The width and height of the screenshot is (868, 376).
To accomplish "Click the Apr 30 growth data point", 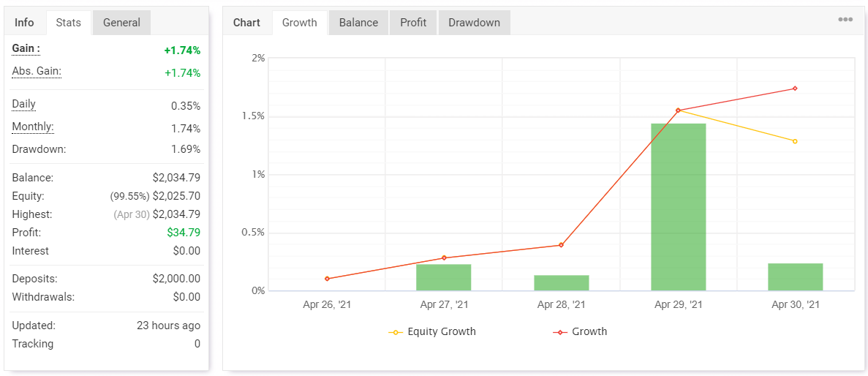I will (x=795, y=89).
